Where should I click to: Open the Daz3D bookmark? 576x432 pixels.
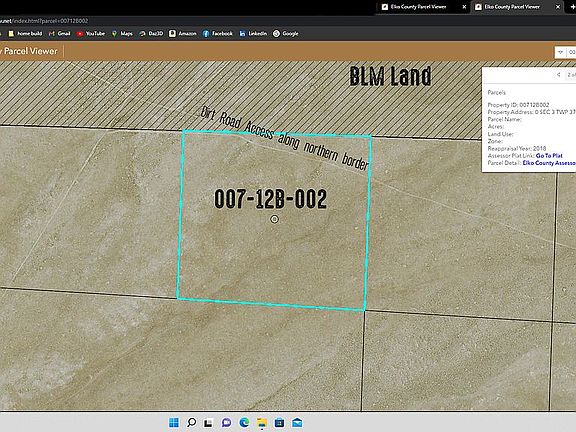point(151,33)
